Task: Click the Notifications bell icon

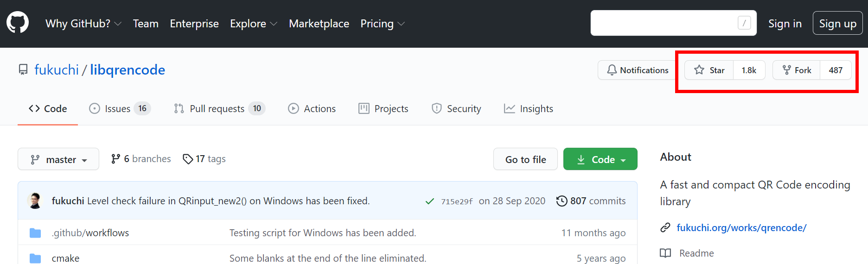Action: (612, 70)
